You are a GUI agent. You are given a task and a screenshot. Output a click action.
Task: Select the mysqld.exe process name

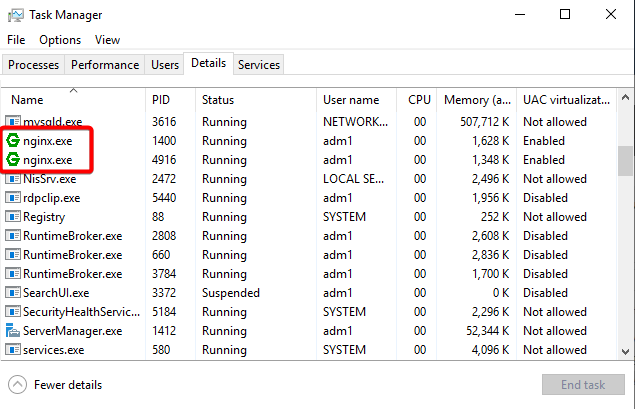[x=53, y=121]
